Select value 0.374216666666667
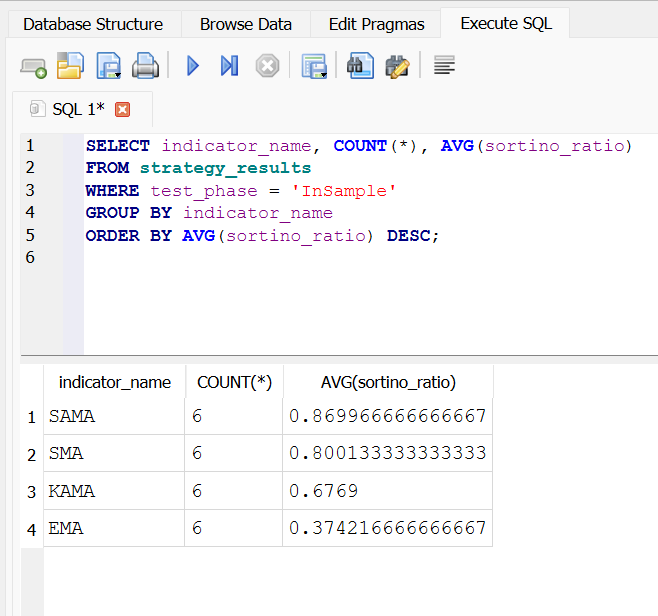The width and height of the screenshot is (658, 616). point(387,528)
